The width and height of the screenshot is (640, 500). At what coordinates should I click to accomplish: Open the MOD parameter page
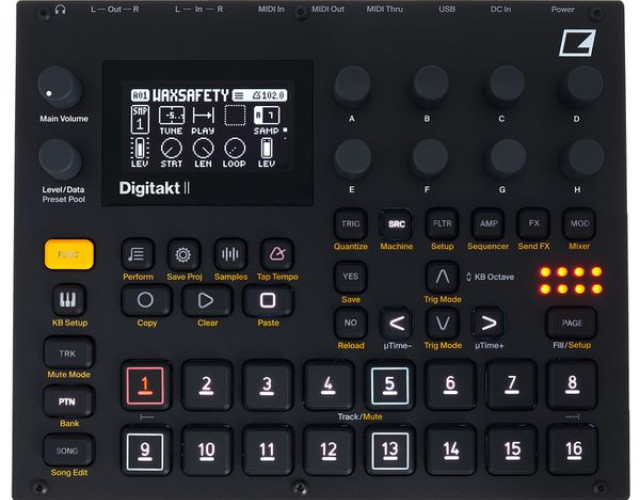click(x=579, y=224)
